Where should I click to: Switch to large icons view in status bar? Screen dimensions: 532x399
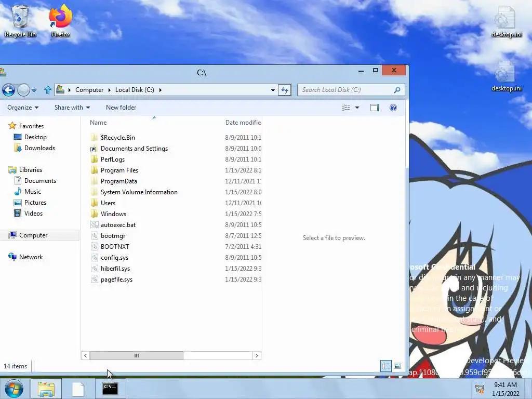(397, 366)
